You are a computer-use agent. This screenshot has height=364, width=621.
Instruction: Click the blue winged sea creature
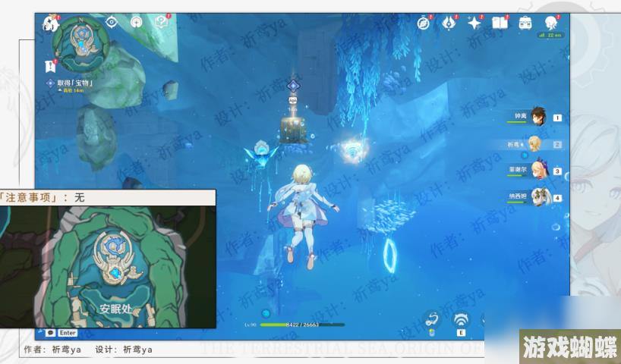pos(261,154)
